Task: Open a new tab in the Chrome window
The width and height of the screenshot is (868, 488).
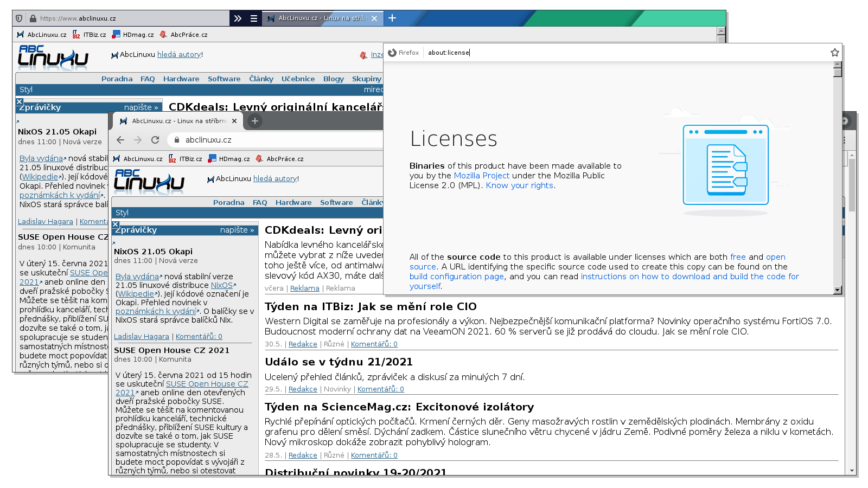Action: [255, 121]
